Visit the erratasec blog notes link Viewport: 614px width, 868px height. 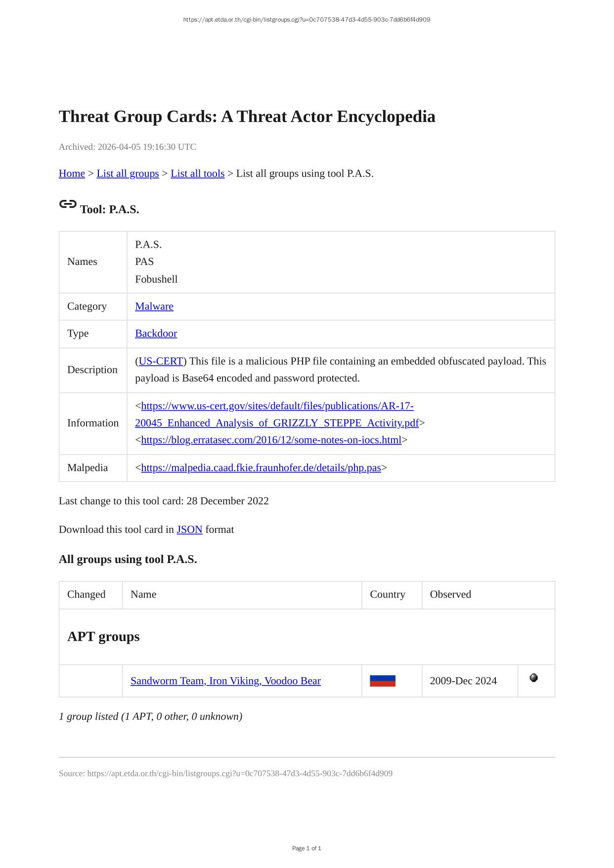click(x=271, y=440)
